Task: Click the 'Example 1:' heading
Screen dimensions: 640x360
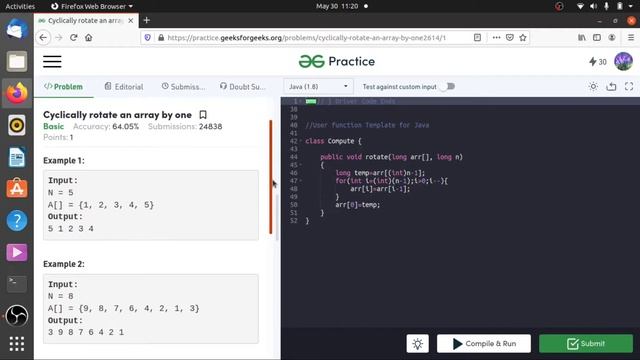Action: point(64,161)
